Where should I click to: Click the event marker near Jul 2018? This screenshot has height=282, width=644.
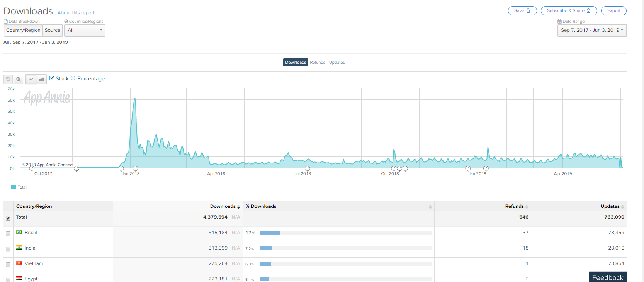[307, 169]
